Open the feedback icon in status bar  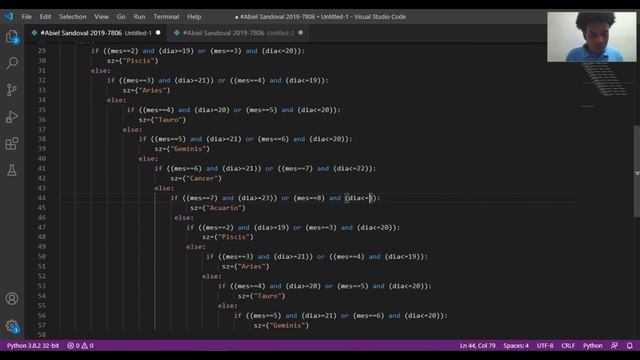pyautogui.click(x=614, y=346)
